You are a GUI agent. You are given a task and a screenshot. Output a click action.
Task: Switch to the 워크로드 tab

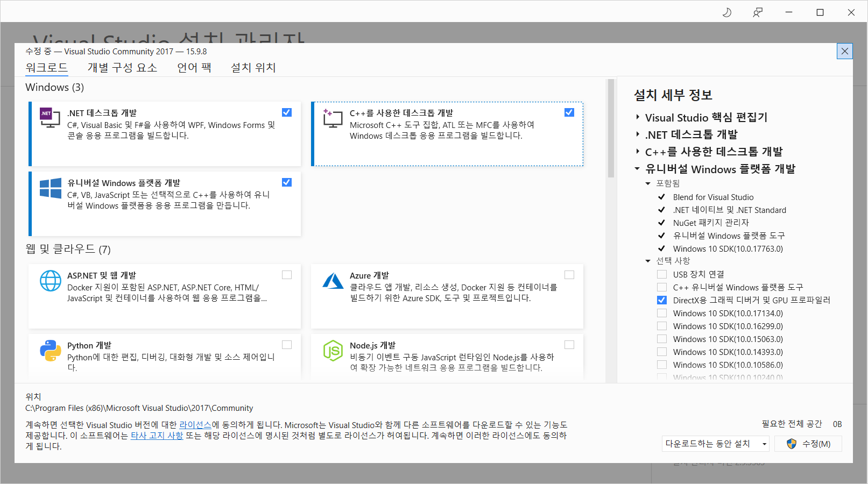pos(47,67)
